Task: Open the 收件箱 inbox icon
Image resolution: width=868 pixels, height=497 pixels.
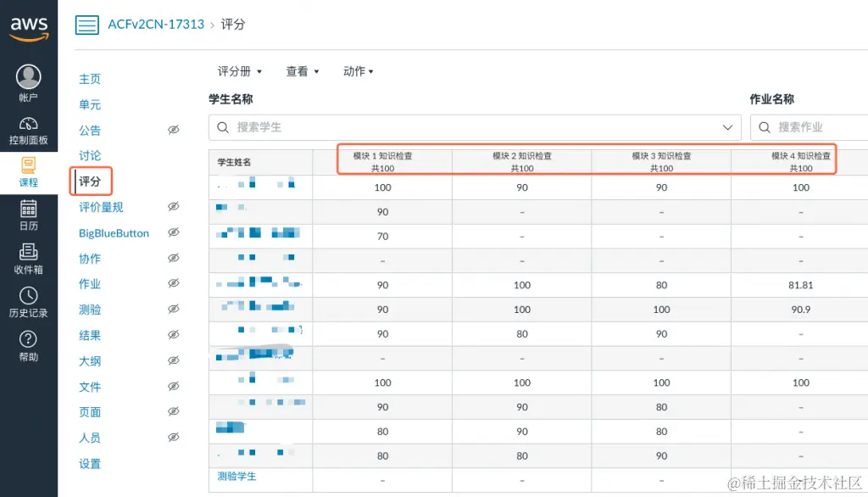Action: tap(28, 252)
